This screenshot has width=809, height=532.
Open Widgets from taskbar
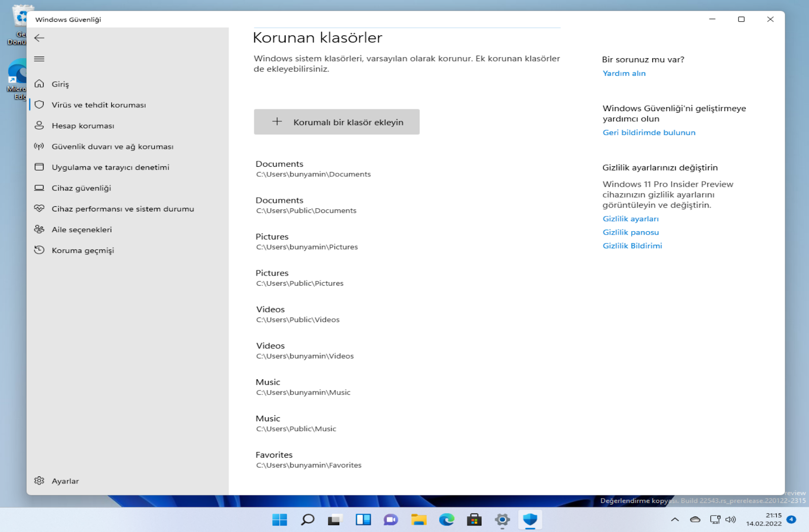click(363, 519)
